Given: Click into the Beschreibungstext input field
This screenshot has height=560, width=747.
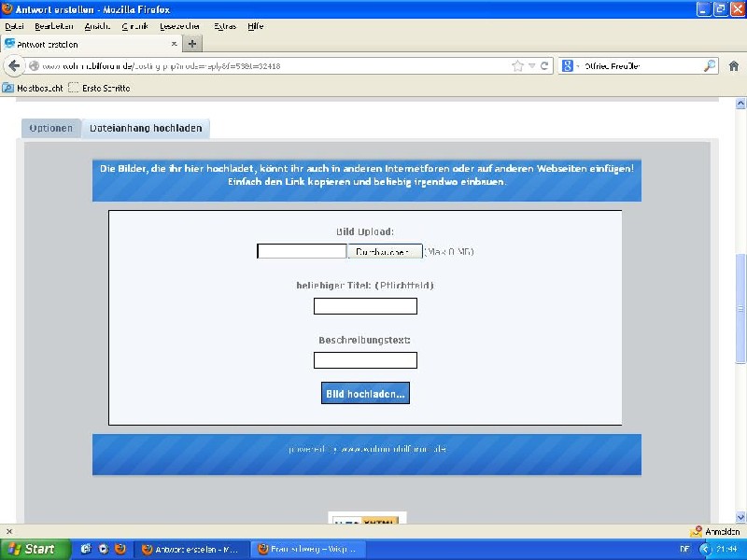Looking at the screenshot, I should [365, 360].
